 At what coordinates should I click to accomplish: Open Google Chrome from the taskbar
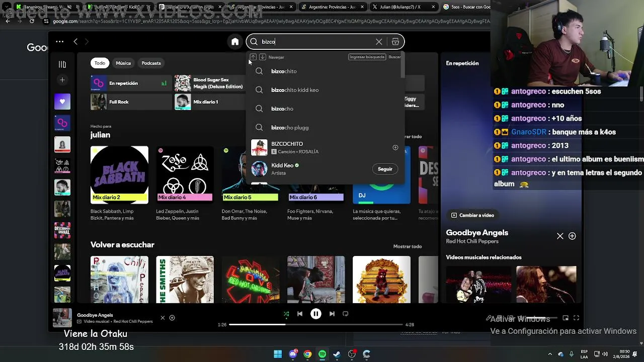click(307, 354)
